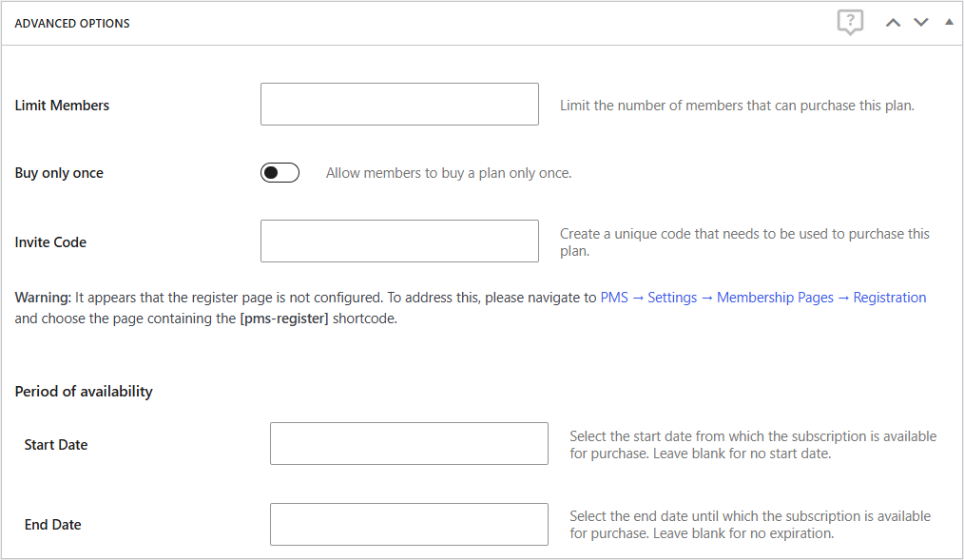The width and height of the screenshot is (964, 560).
Task: Click the Buy only once label
Action: [58, 172]
